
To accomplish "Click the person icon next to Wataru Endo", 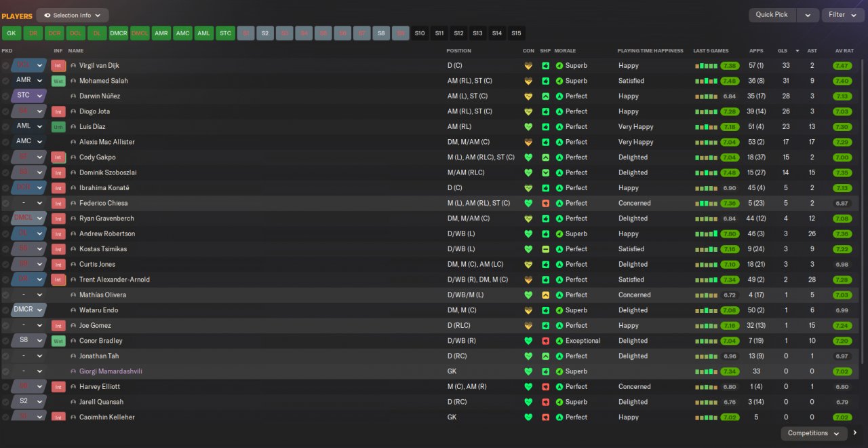I will coord(73,310).
